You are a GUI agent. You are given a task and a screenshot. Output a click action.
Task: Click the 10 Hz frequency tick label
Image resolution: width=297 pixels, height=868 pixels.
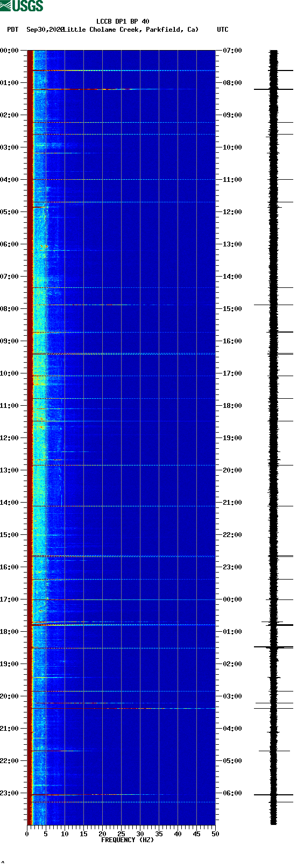[x=65, y=834]
